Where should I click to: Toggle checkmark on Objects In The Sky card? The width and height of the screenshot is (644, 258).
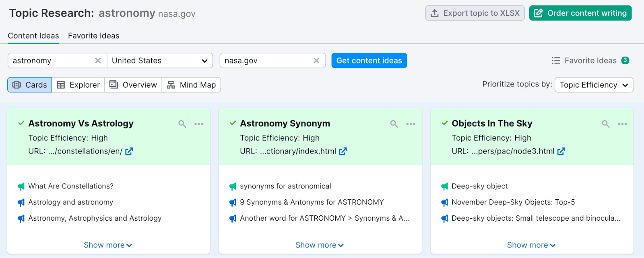444,123
